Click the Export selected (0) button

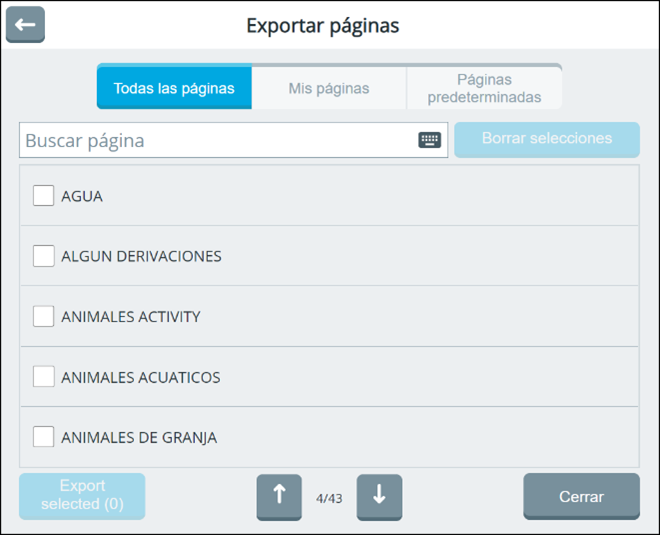[x=82, y=496]
